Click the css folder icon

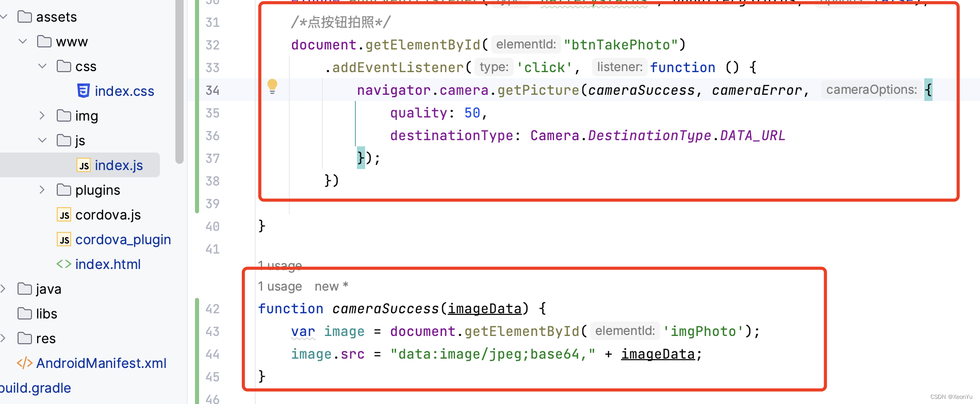coord(64,66)
